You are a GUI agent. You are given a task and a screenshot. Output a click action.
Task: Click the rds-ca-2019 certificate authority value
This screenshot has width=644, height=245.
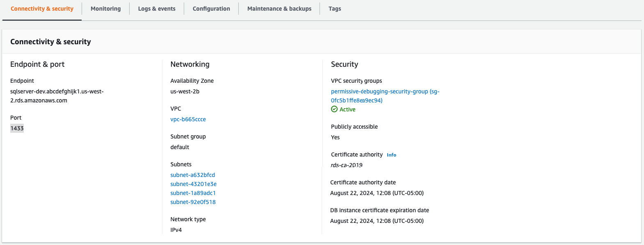[347, 165]
